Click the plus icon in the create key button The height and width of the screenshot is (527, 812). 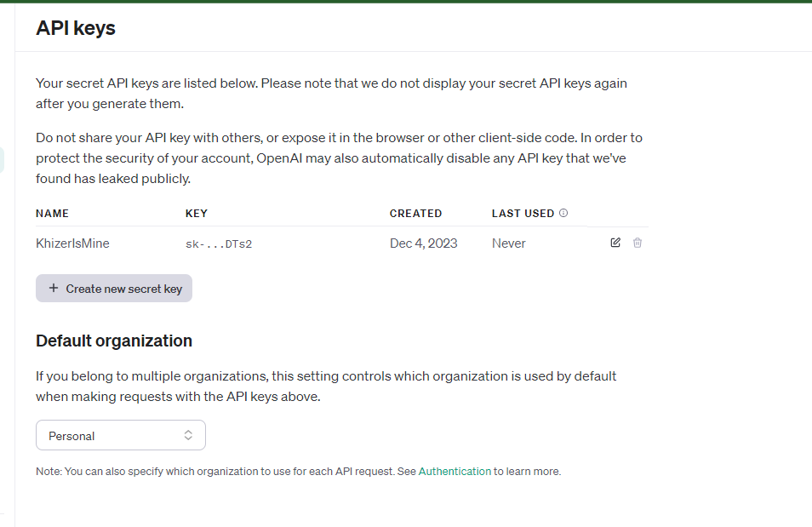coord(54,289)
